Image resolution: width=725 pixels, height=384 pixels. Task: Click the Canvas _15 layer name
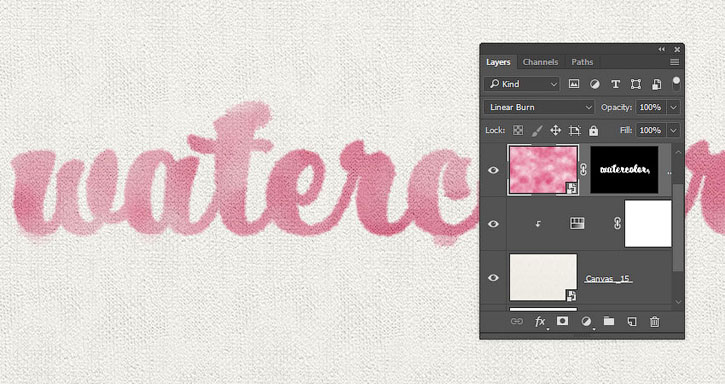(607, 279)
